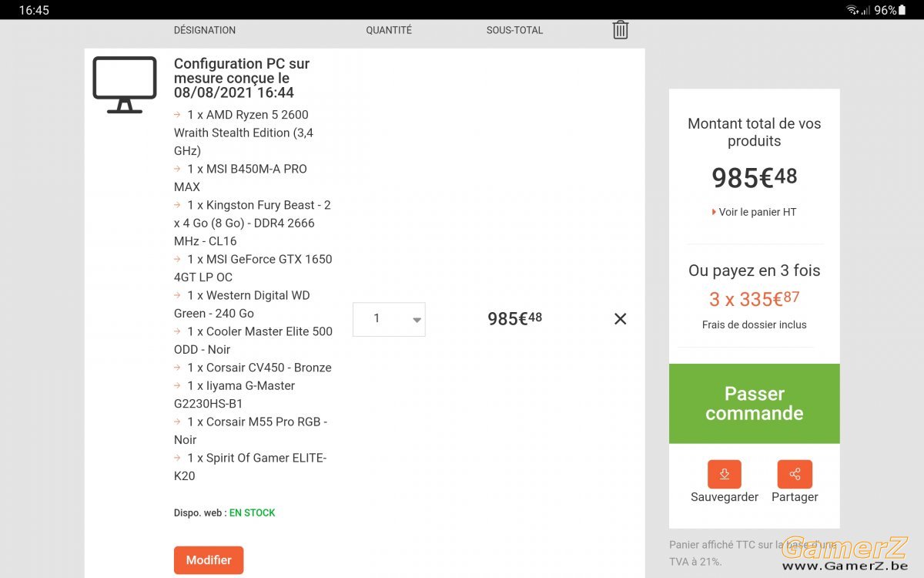924x578 pixels.
Task: Click the Frais de dossier inclus text
Action: [x=755, y=324]
